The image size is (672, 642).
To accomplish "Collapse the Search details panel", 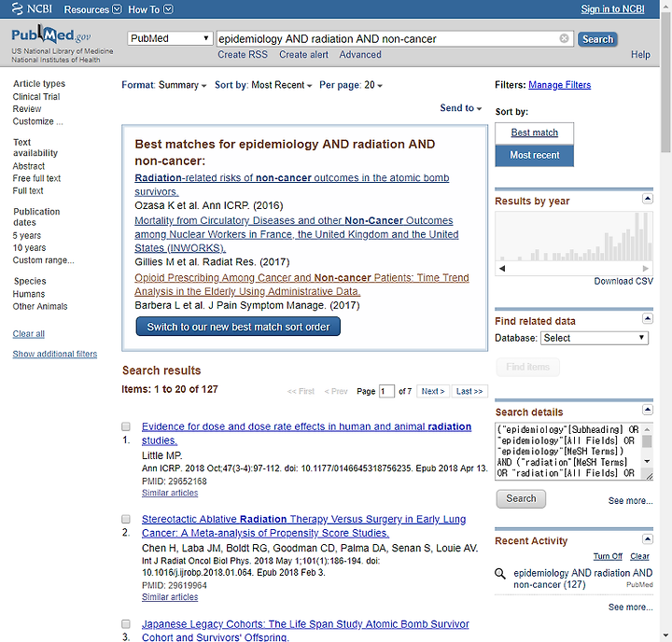I will (647, 410).
